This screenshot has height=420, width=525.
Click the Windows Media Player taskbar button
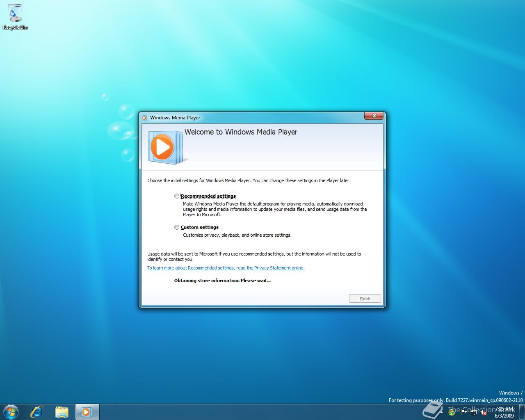click(x=87, y=412)
